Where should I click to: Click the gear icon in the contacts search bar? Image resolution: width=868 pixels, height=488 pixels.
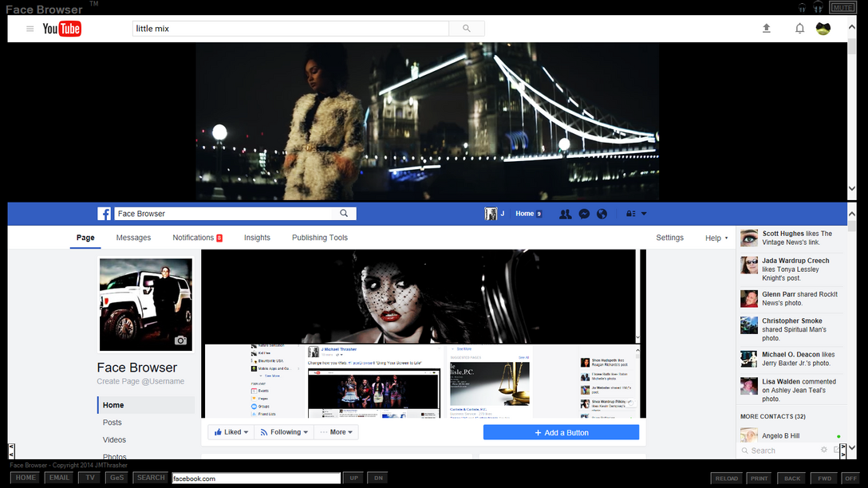coord(823,450)
